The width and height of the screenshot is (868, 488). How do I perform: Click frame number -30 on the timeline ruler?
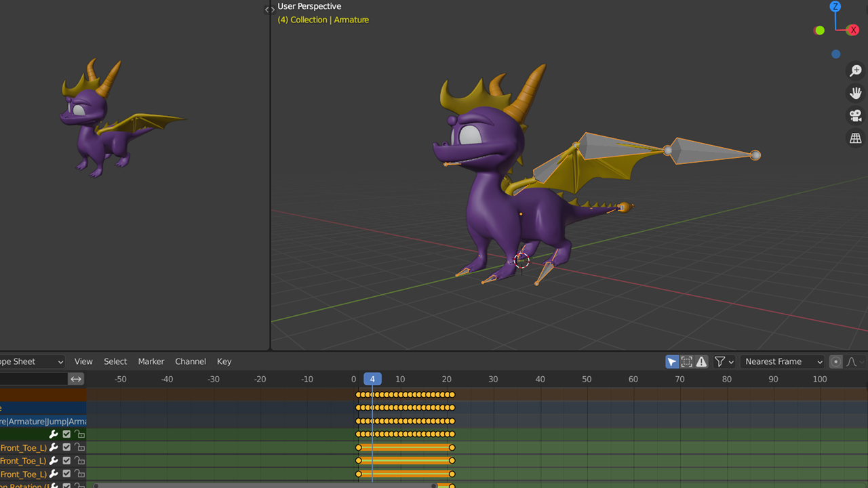click(x=214, y=379)
